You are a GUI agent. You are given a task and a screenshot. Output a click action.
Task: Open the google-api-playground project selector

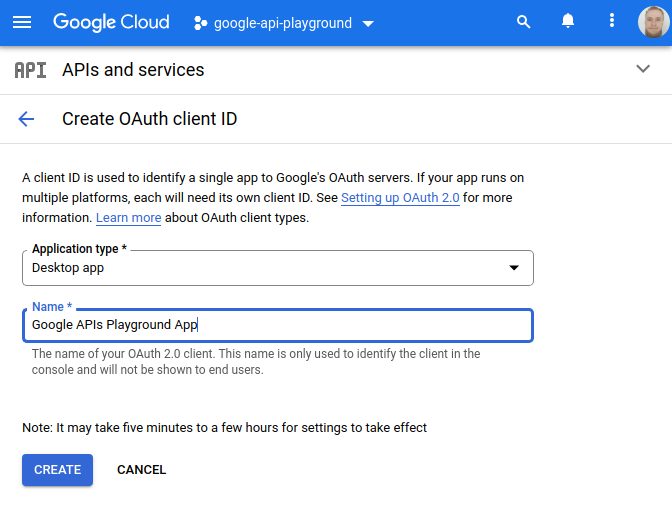(x=283, y=23)
